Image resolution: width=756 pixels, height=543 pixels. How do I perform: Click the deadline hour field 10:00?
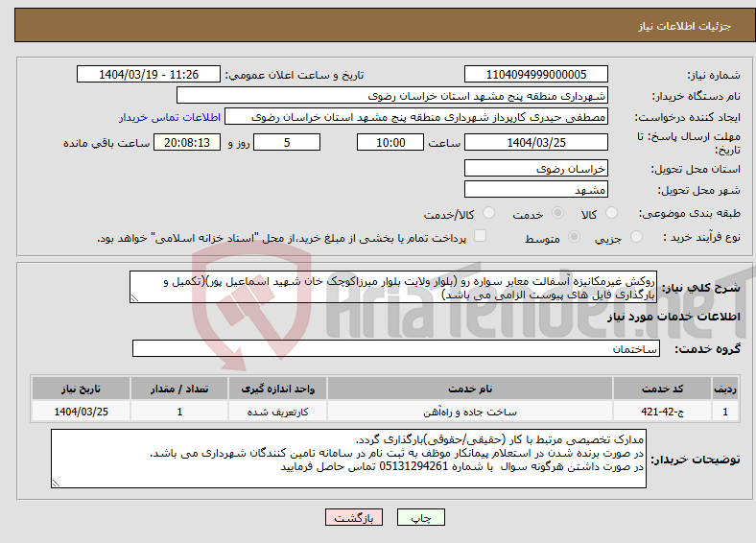(390, 142)
